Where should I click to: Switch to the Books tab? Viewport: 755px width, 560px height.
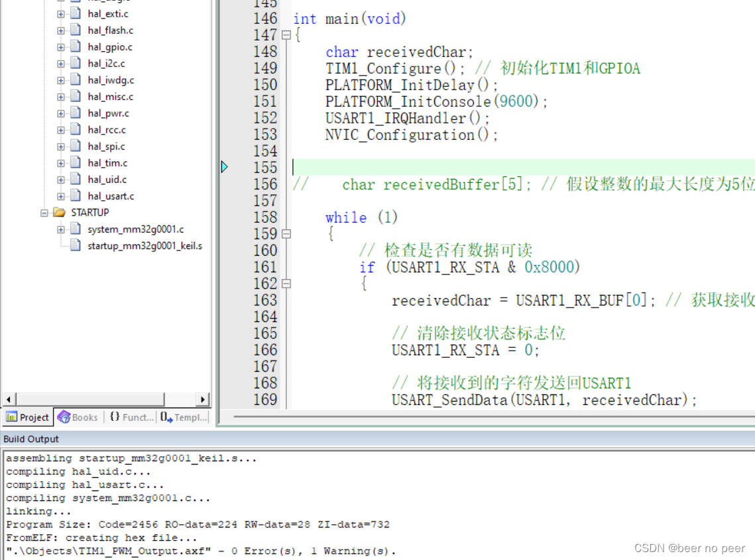78,417
